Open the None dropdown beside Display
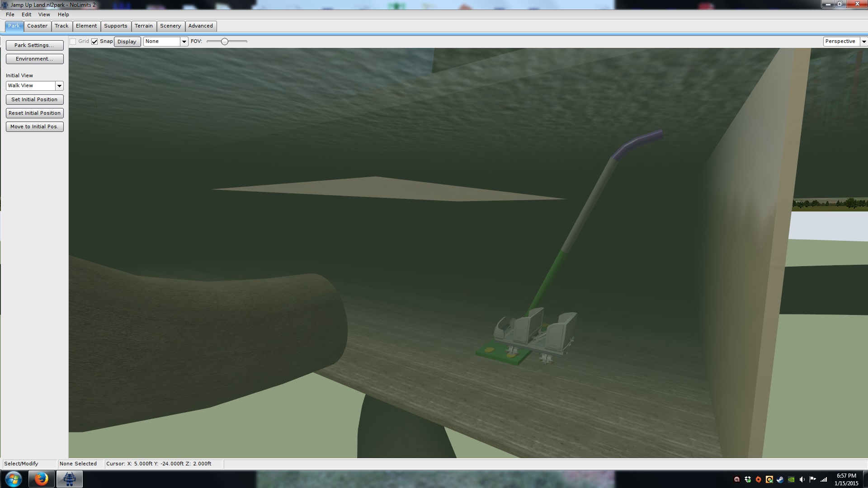 [184, 42]
